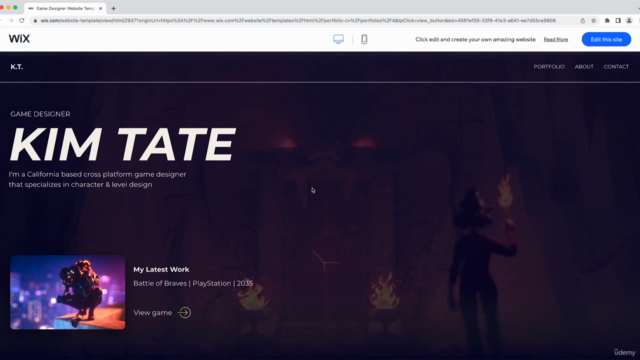Open the PORTFOLIO menu item
The width and height of the screenshot is (640, 360).
pyautogui.click(x=549, y=67)
